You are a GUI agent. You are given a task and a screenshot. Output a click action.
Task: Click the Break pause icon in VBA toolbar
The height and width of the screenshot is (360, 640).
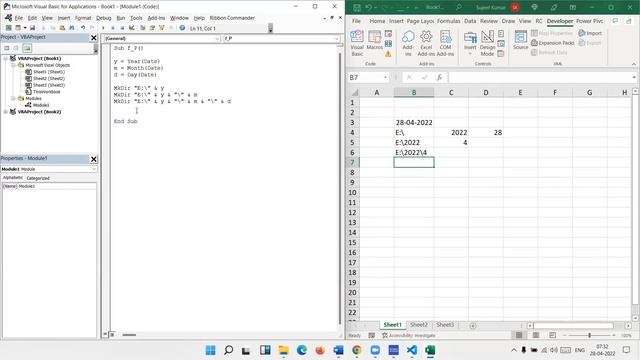(113, 28)
